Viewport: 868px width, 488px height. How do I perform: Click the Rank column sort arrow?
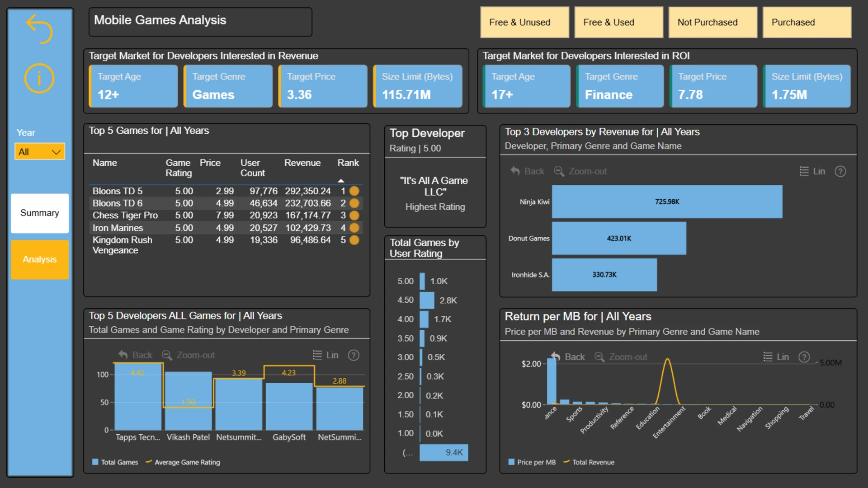341,181
